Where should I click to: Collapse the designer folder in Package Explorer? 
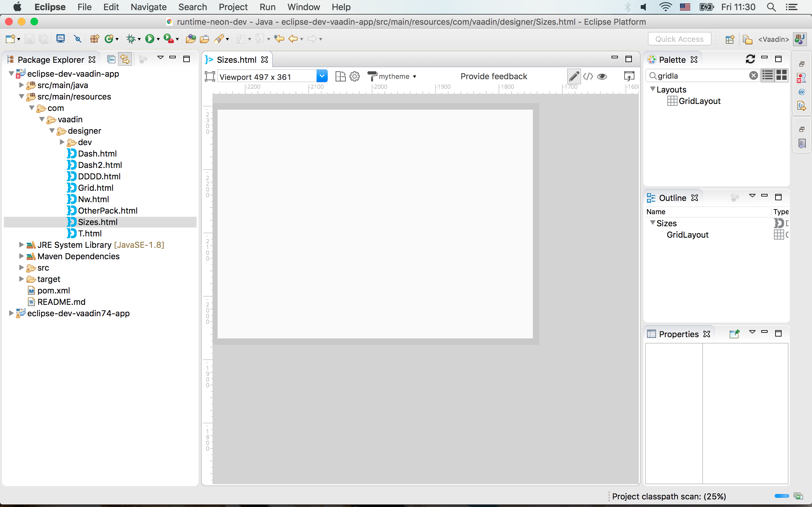52,131
